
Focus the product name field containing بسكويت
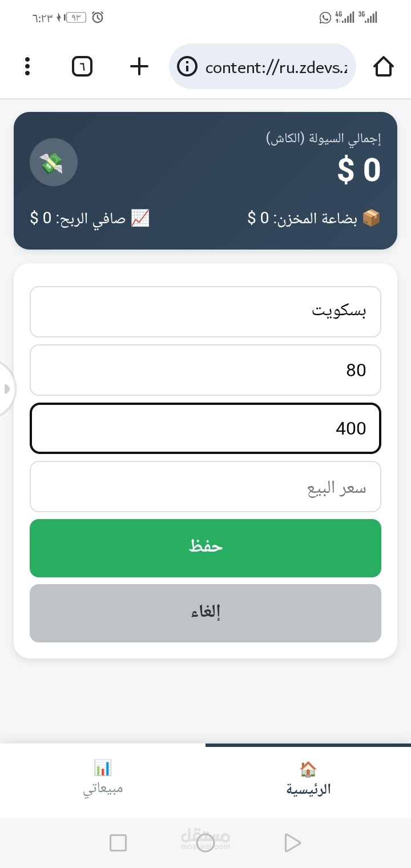coord(205,312)
